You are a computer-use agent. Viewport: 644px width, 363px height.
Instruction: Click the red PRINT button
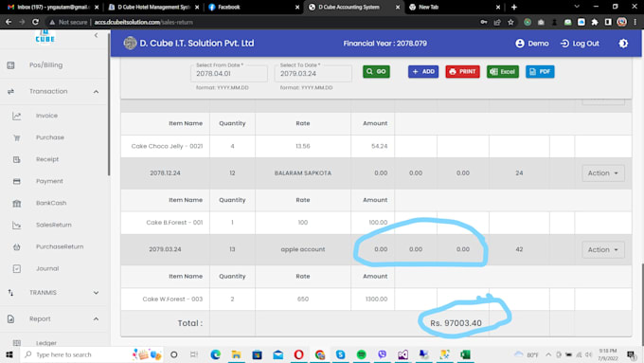pyautogui.click(x=462, y=71)
